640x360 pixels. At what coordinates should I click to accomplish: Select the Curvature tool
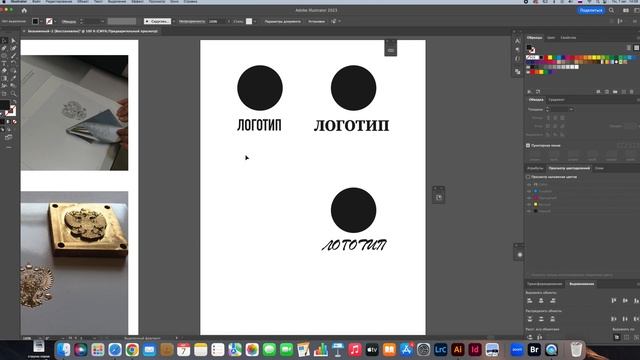13,48
